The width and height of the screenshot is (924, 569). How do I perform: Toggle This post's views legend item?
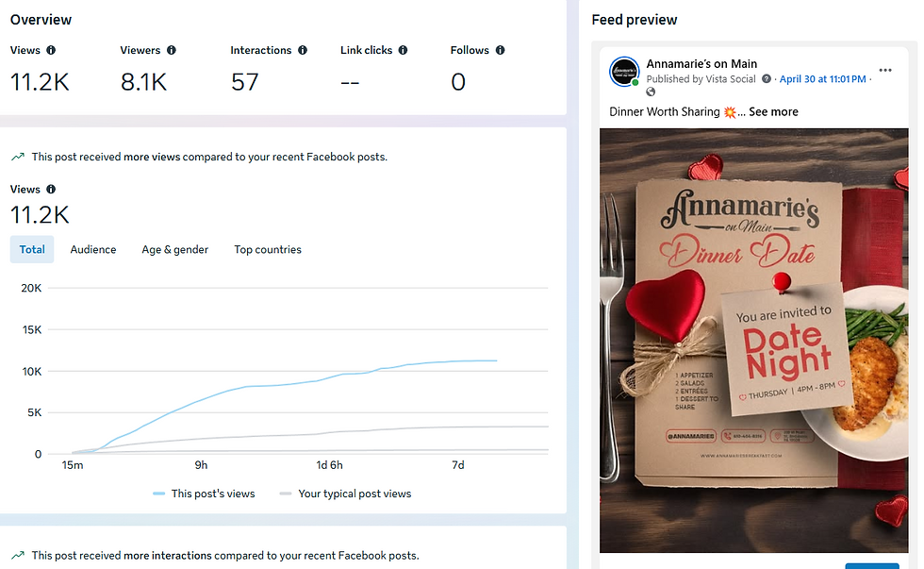[204, 494]
